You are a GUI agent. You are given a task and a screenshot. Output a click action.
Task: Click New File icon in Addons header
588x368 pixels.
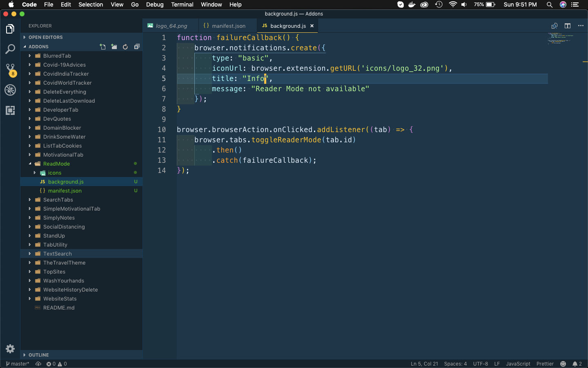pos(102,47)
